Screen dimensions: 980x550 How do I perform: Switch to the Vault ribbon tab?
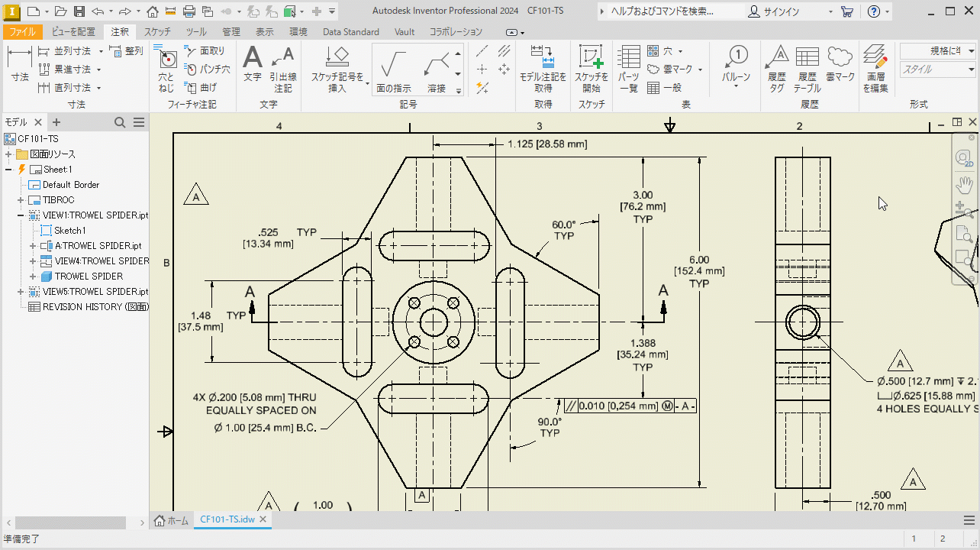tap(405, 32)
